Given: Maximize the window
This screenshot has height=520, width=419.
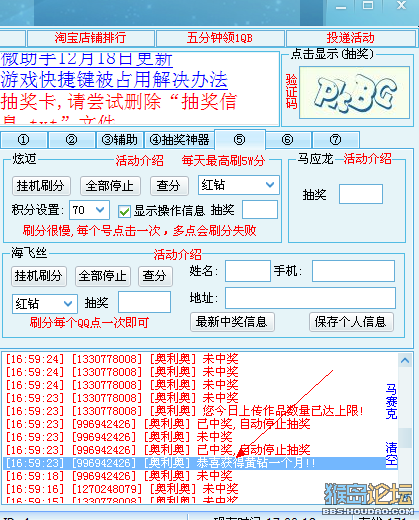Looking at the screenshot, I should coord(368,6).
